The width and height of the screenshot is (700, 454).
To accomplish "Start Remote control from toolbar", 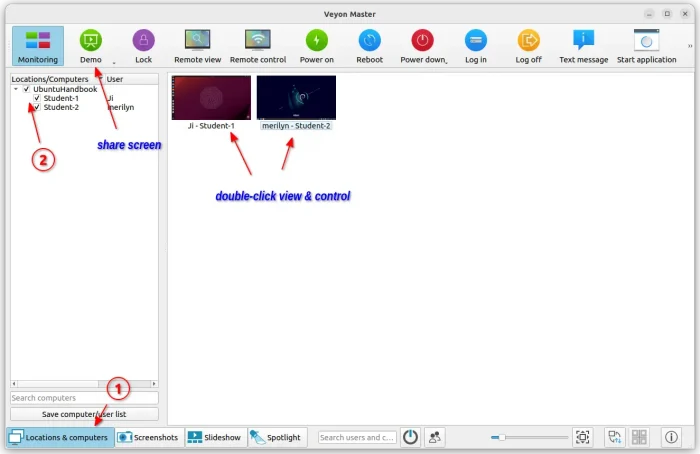I will point(258,41).
